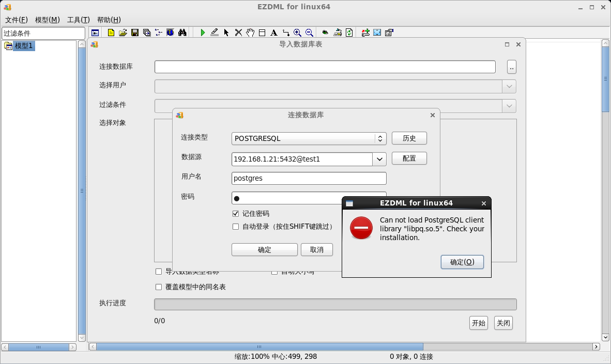This screenshot has height=364, width=611.
Task: Open the 模型(M) menu
Action: (x=47, y=20)
